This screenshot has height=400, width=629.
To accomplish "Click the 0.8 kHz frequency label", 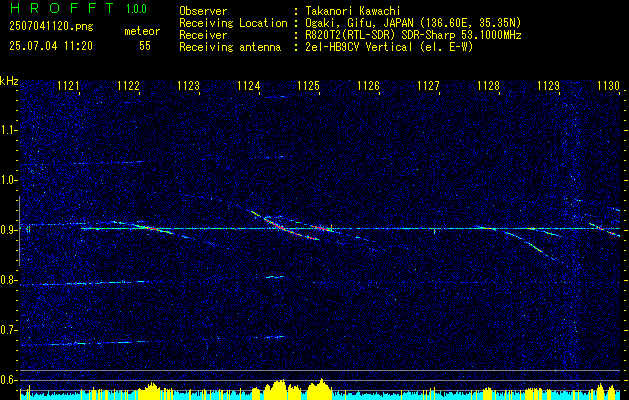I will click(9, 280).
